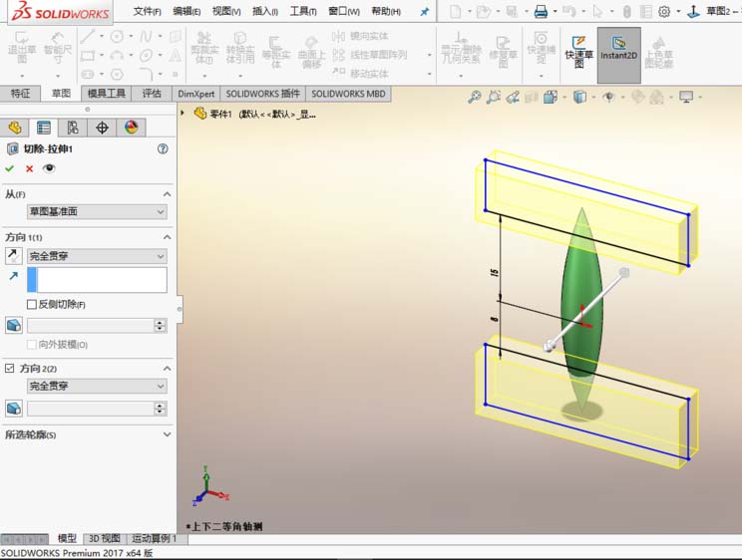Screen dimensions: 742x560
Task: Open the 插入 menu
Action: click(265, 11)
